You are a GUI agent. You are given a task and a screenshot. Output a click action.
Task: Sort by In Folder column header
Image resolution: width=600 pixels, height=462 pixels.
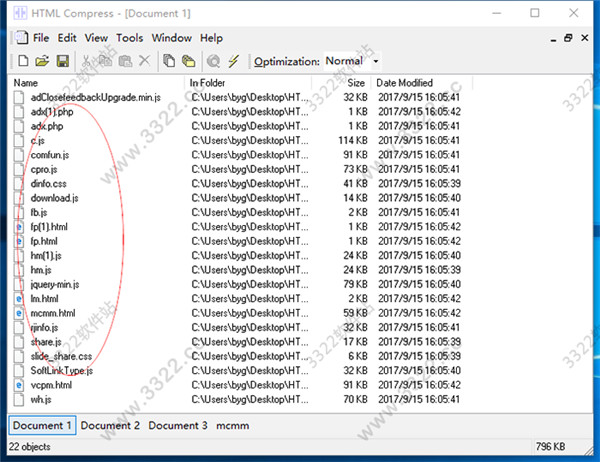pyautogui.click(x=249, y=83)
